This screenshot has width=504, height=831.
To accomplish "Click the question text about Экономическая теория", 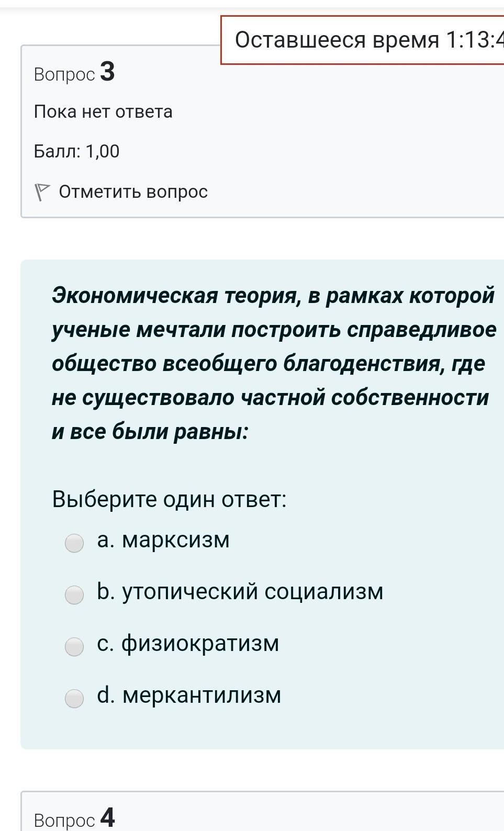I will pyautogui.click(x=273, y=363).
